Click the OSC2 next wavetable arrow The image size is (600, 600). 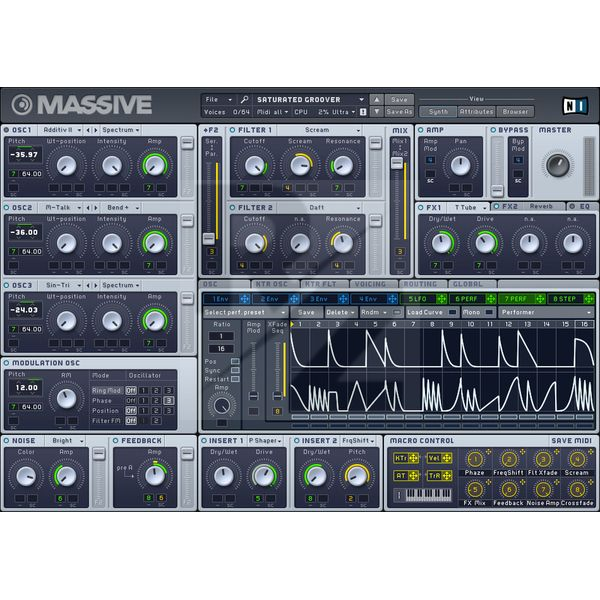96,208
